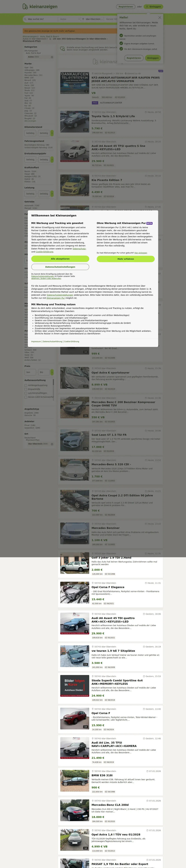
Task: Check the Leichtmetallfelgen checkbox
Action: tap(26, 393)
